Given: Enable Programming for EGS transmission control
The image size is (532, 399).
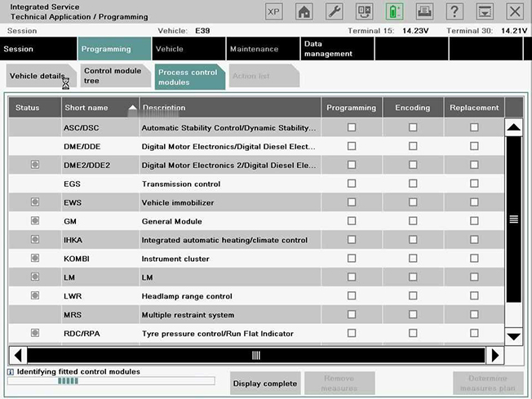Looking at the screenshot, I should click(x=352, y=184).
